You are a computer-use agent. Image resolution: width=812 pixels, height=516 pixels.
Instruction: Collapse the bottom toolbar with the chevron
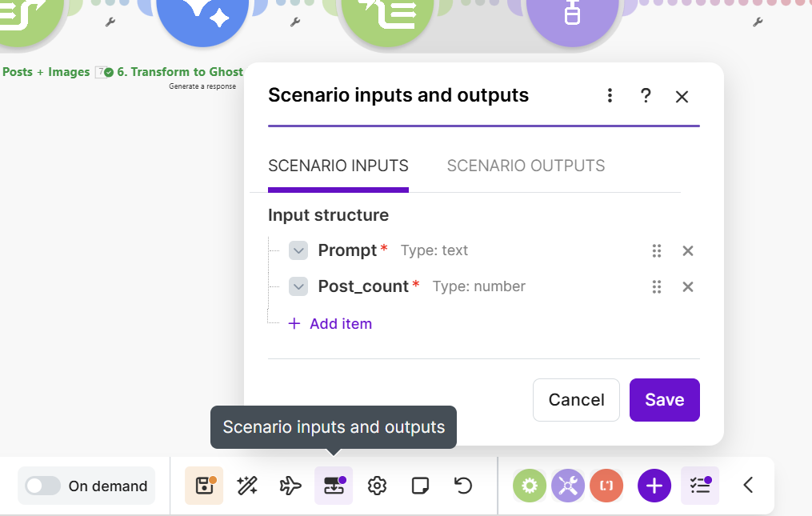(x=748, y=486)
